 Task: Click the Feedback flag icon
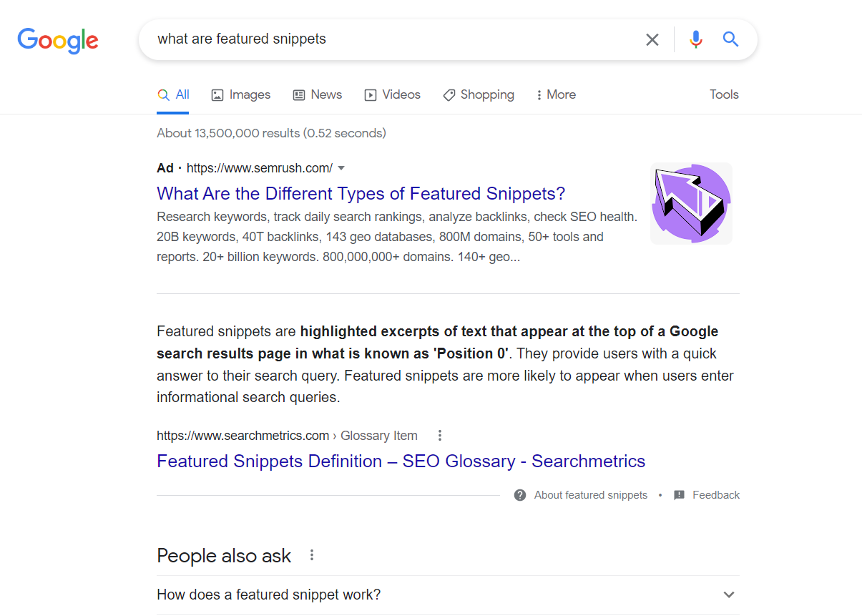pos(680,495)
